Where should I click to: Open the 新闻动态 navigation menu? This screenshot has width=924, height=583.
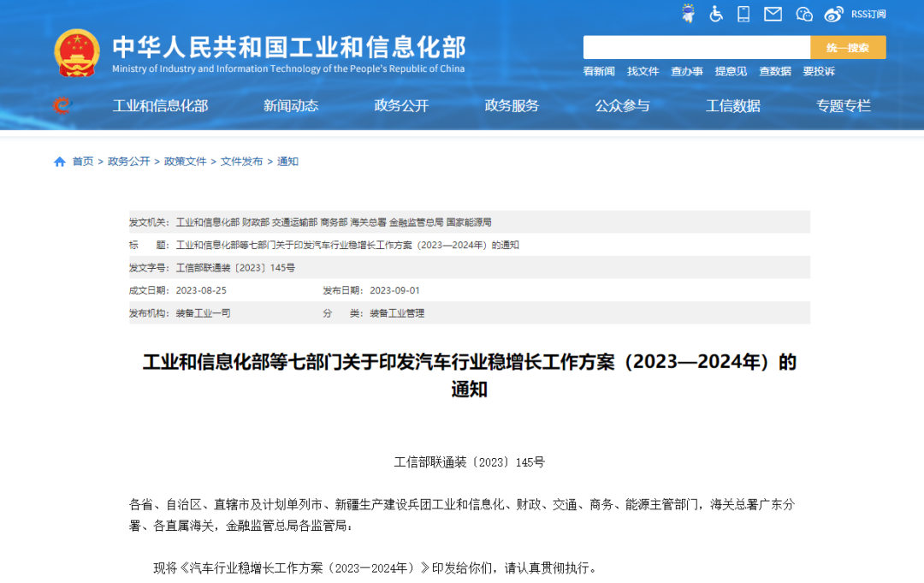(x=291, y=106)
